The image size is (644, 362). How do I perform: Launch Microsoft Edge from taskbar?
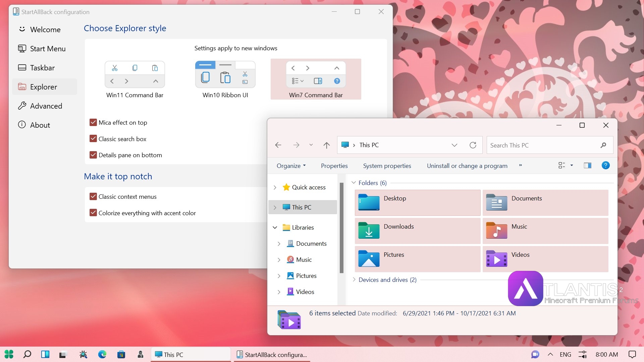click(x=102, y=354)
